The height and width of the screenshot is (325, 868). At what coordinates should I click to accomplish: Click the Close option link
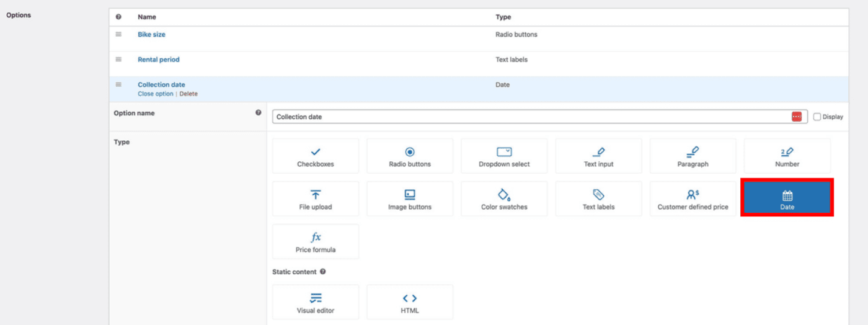tap(156, 94)
